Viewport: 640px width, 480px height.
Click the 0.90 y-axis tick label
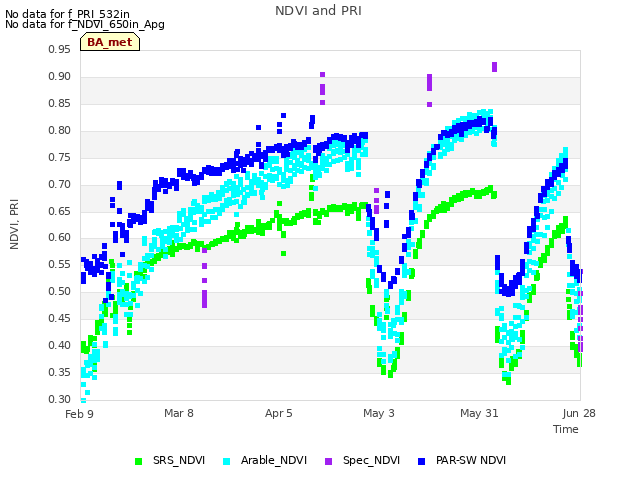(60, 76)
